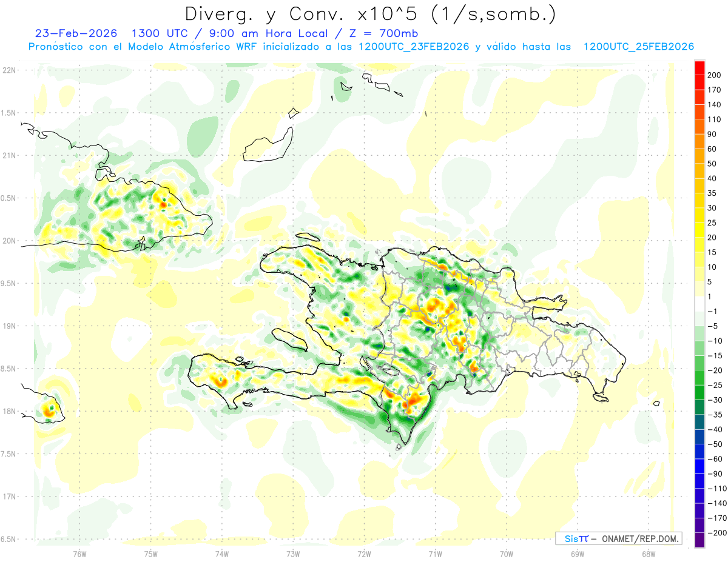The image size is (728, 562).
Task: Click the '18N' latitude label
Action: (x=8, y=411)
